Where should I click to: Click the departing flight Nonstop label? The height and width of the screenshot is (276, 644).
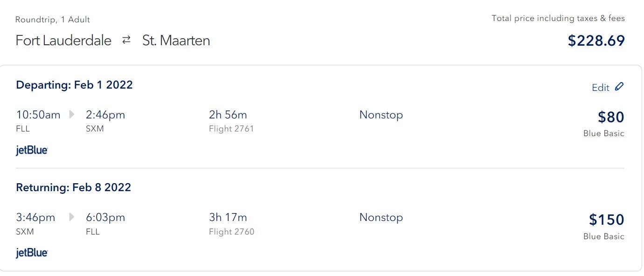[x=381, y=115]
